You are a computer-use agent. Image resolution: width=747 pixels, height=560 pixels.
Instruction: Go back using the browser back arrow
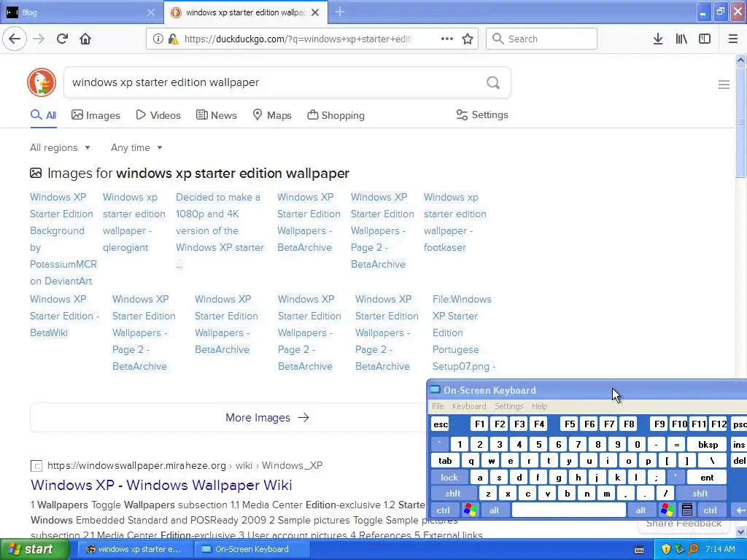15,39
